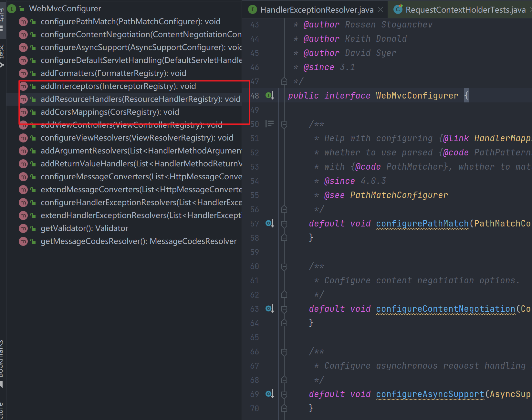
Task: Click public visibility icon beside configurePathMatch
Action: point(33,22)
